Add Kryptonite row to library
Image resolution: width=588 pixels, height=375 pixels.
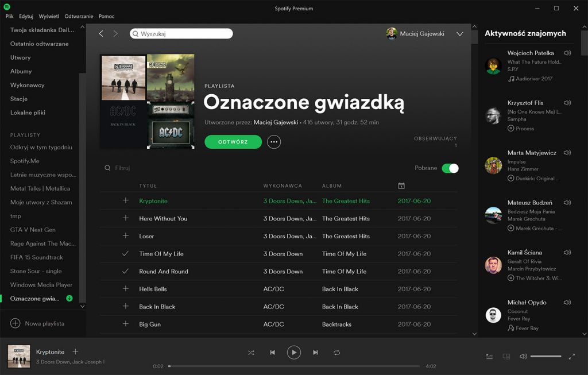click(126, 200)
